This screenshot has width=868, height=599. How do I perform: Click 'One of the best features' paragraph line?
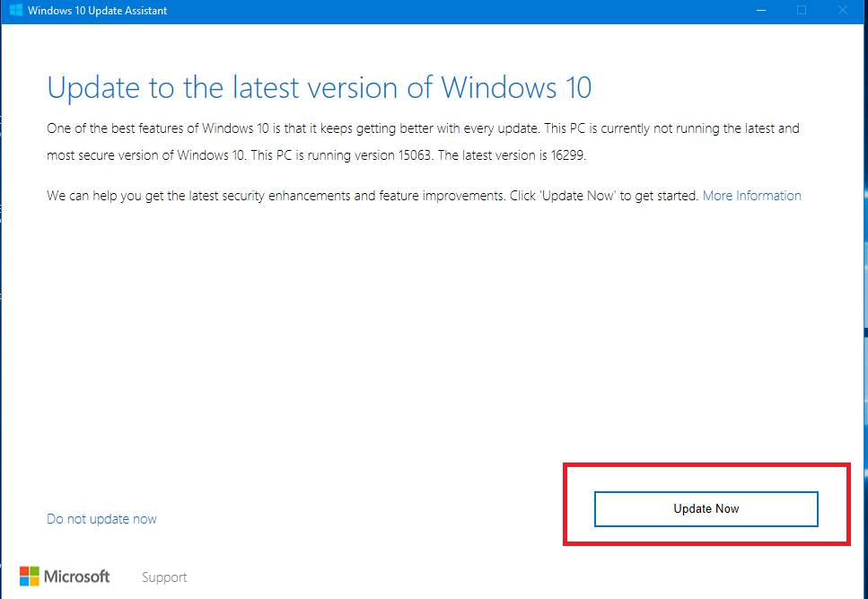[x=423, y=128]
